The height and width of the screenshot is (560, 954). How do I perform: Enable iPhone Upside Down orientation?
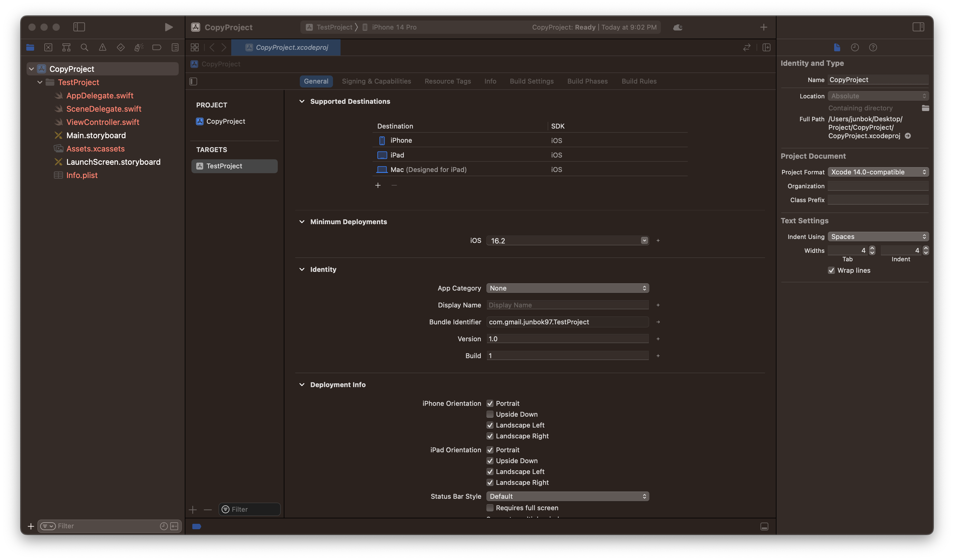pos(490,414)
